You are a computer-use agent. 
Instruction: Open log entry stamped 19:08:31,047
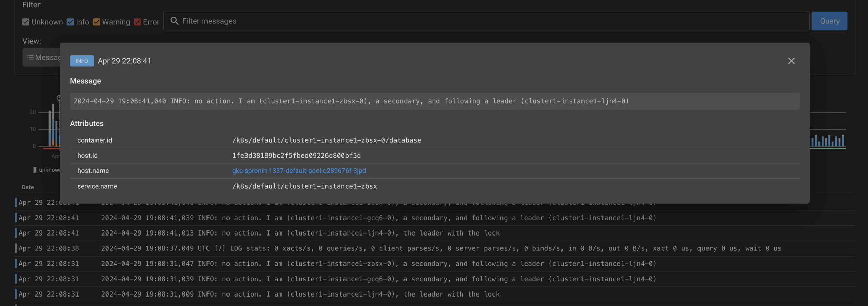pyautogui.click(x=378, y=264)
